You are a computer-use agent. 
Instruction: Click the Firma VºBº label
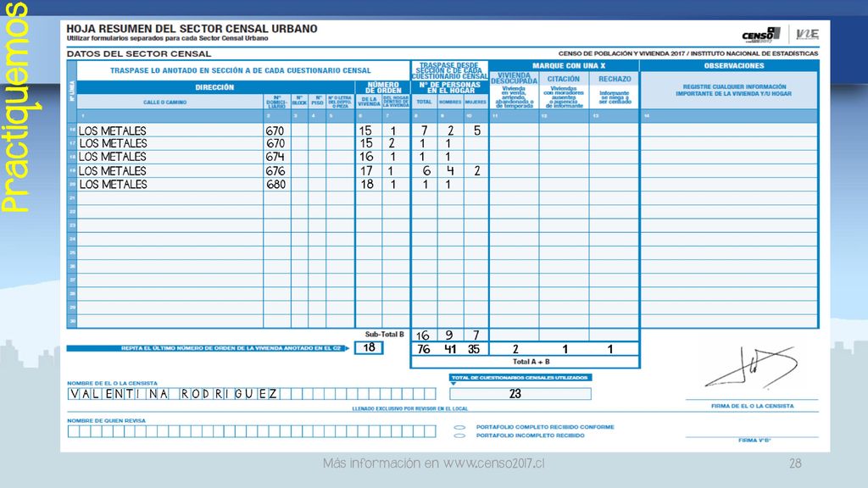pyautogui.click(x=754, y=441)
